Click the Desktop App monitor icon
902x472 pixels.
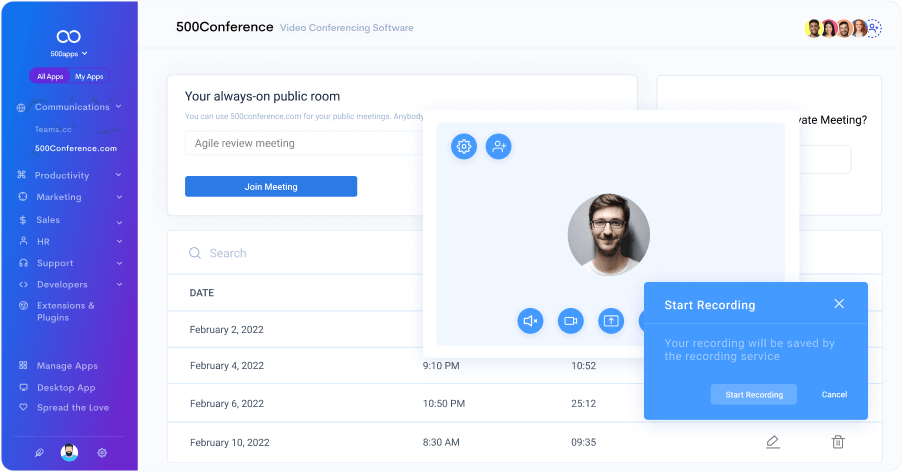click(x=24, y=387)
